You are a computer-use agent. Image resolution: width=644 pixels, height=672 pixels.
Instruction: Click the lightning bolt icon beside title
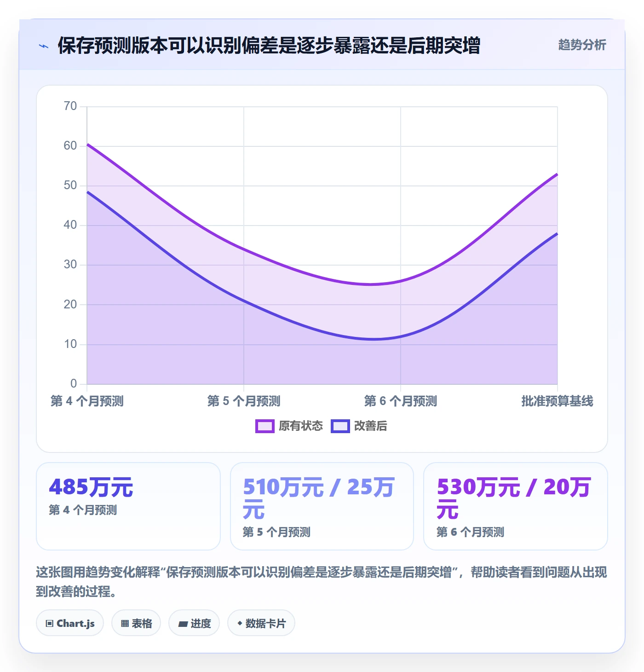tap(44, 46)
